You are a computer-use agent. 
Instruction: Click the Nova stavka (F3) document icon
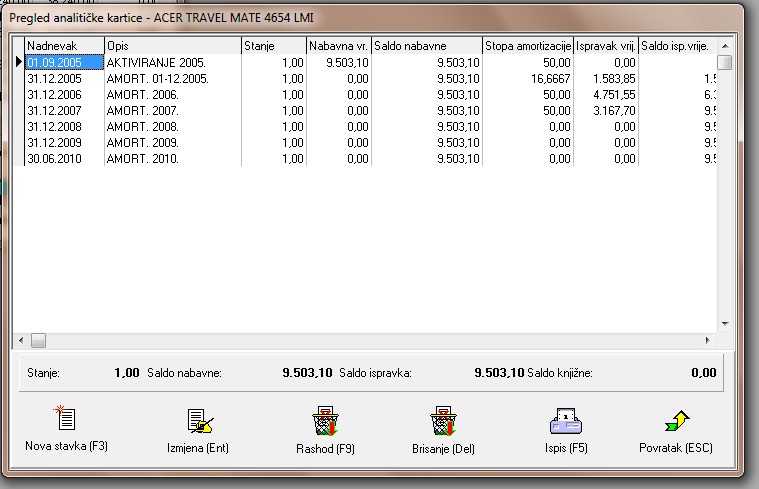point(65,418)
